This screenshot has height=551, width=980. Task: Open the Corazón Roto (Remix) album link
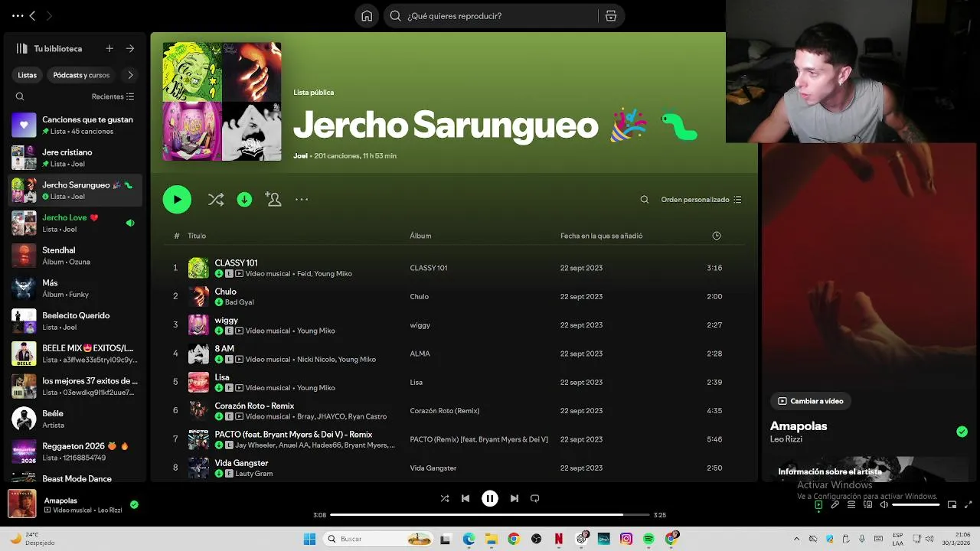point(444,411)
